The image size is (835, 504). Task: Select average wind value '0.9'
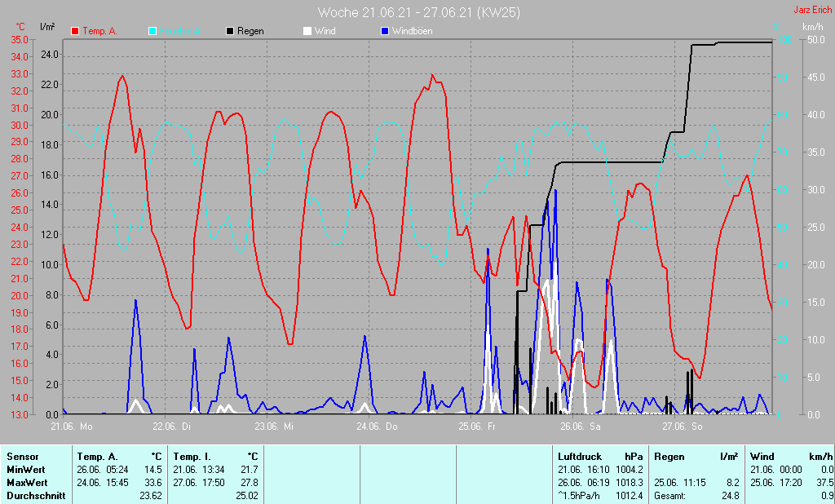(828, 496)
